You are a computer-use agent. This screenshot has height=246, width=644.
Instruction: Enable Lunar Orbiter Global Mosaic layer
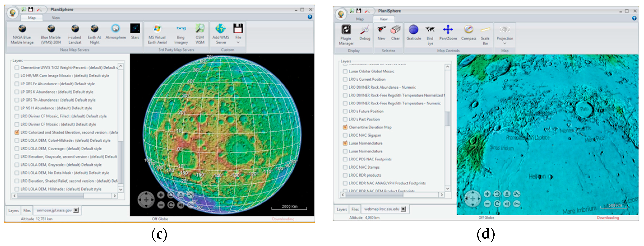pyautogui.click(x=345, y=71)
